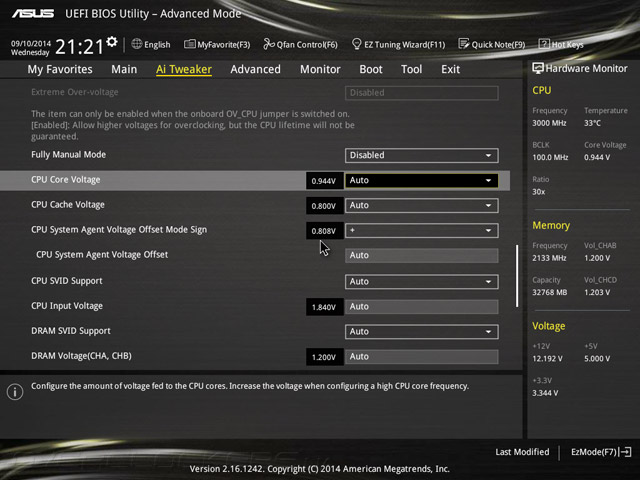Open MyFavorite(F3)
The height and width of the screenshot is (480, 640).
[x=217, y=44]
